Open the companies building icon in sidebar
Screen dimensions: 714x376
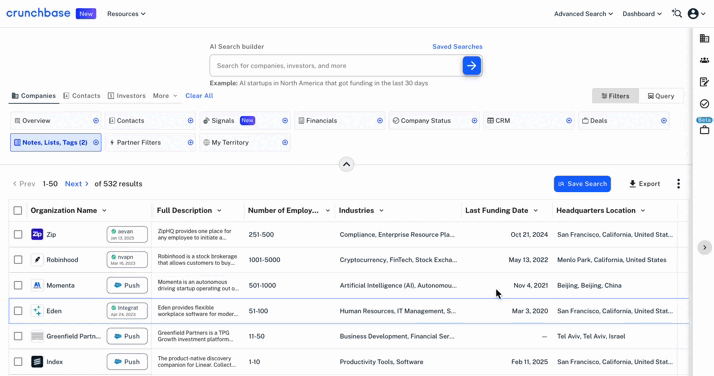704,38
